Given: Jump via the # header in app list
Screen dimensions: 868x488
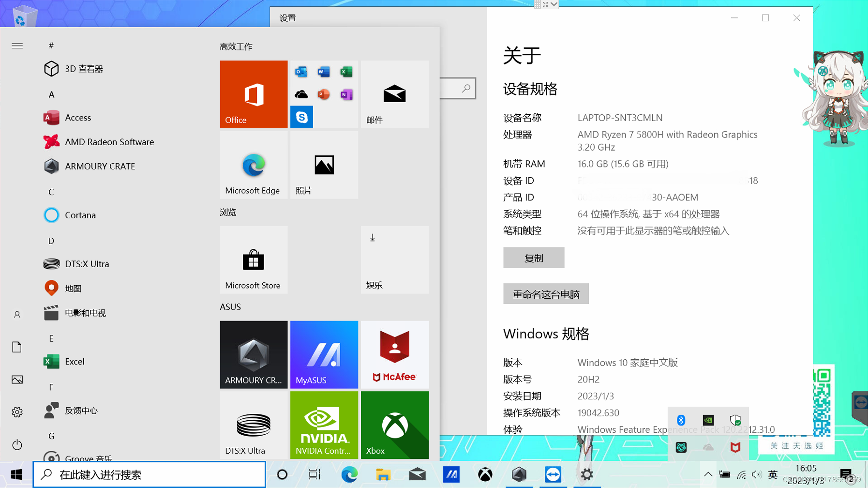Looking at the screenshot, I should pos(51,46).
